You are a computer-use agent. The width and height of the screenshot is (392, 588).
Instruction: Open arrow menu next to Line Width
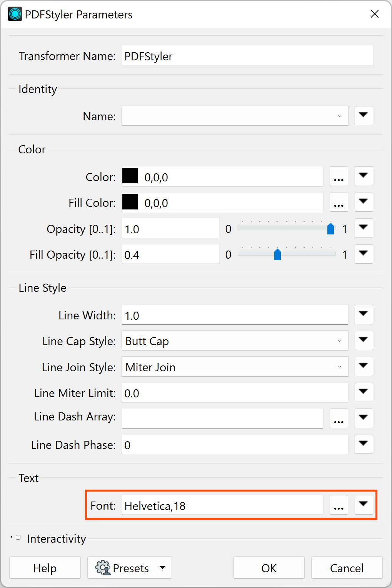364,314
